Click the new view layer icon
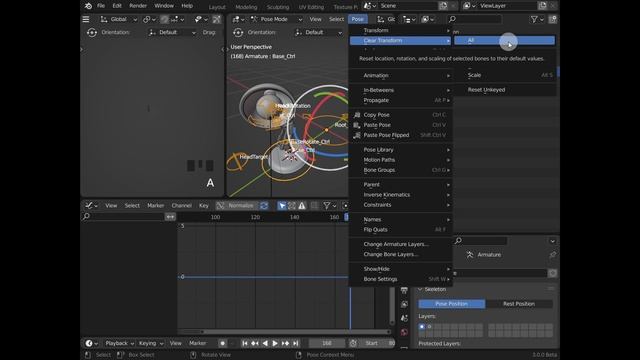Viewport: 640px width, 360px height. tap(542, 6)
